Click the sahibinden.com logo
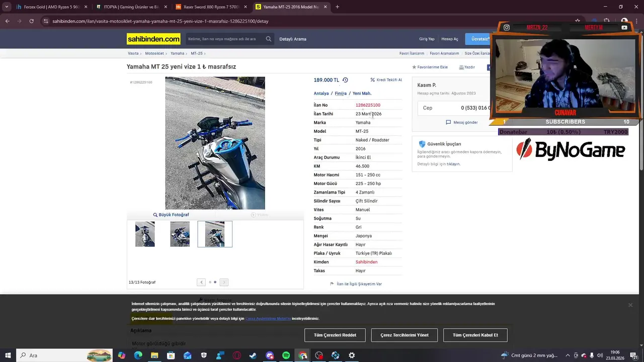644x362 pixels. 153,39
